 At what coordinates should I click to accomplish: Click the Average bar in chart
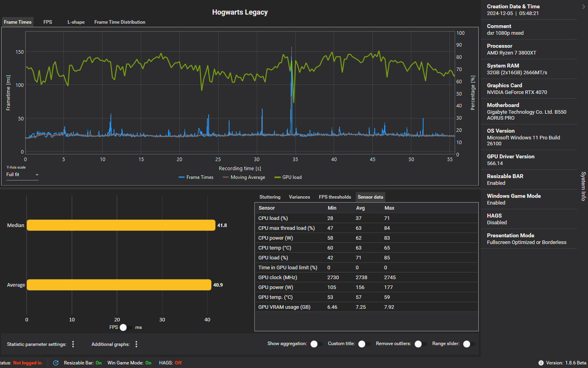pos(119,285)
